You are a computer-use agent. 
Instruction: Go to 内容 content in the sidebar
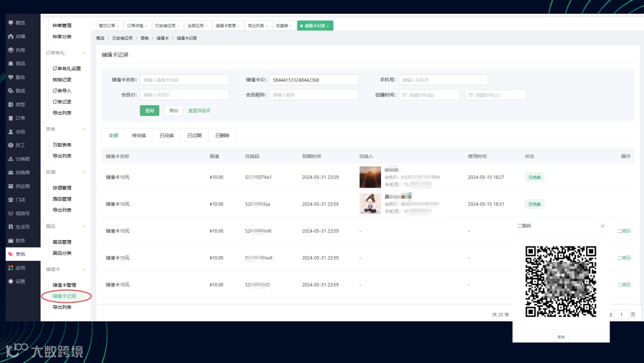[17, 50]
